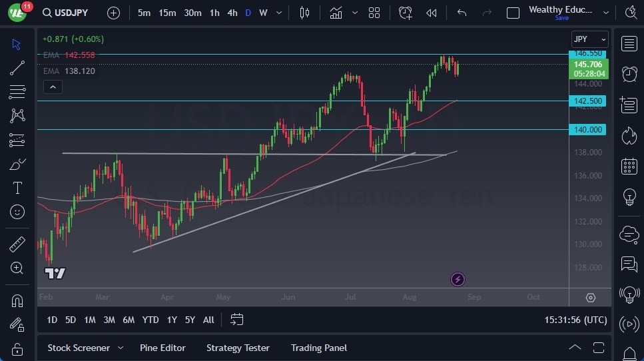The image size is (644, 361).
Task: Open the alerts alarm clock panel
Action: pyautogui.click(x=629, y=73)
